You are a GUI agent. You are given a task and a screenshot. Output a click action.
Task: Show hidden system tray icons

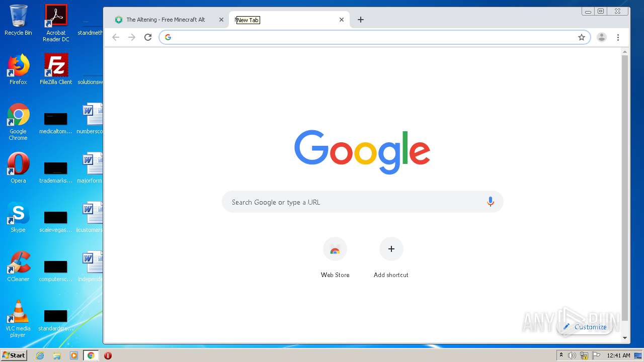click(561, 355)
